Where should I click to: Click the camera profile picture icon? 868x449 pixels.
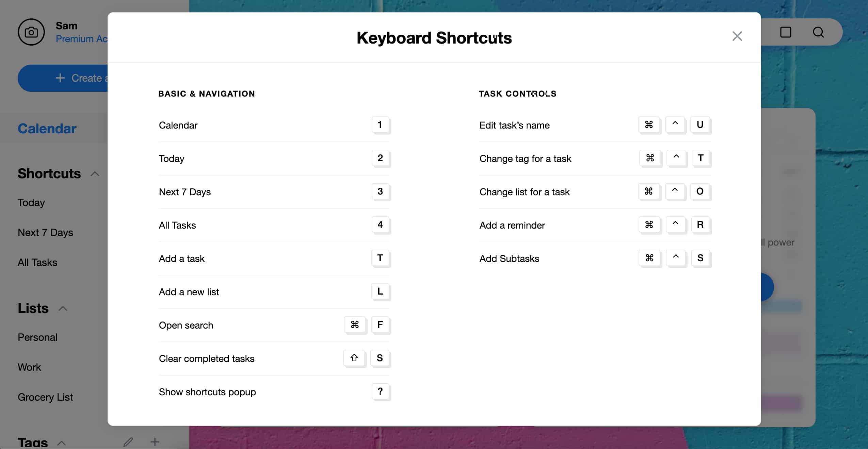coord(31,32)
